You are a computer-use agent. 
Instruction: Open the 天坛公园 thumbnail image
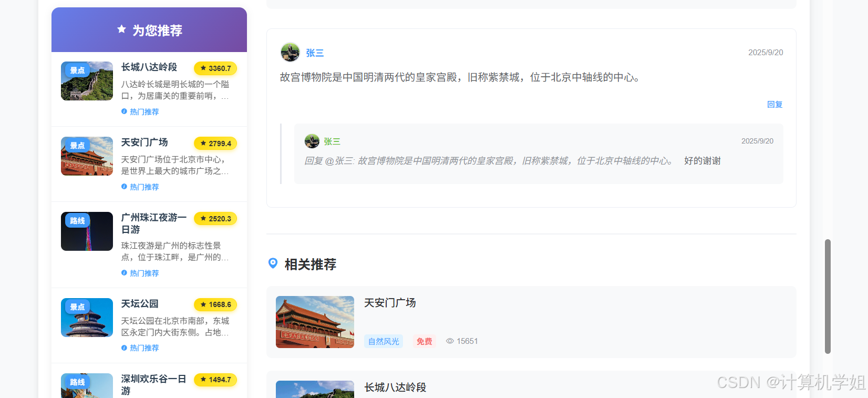[87, 318]
